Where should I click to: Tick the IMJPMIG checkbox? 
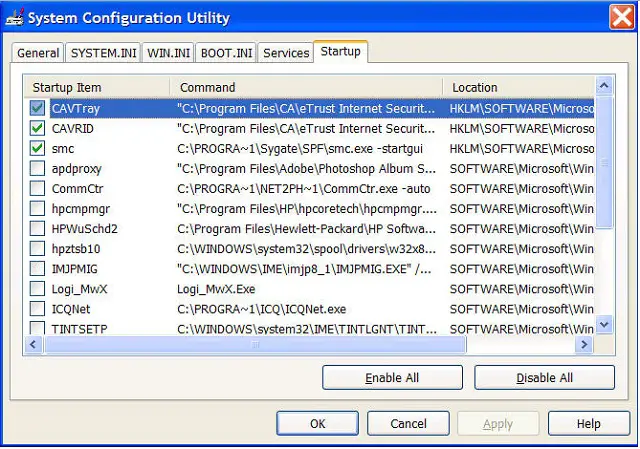(37, 269)
